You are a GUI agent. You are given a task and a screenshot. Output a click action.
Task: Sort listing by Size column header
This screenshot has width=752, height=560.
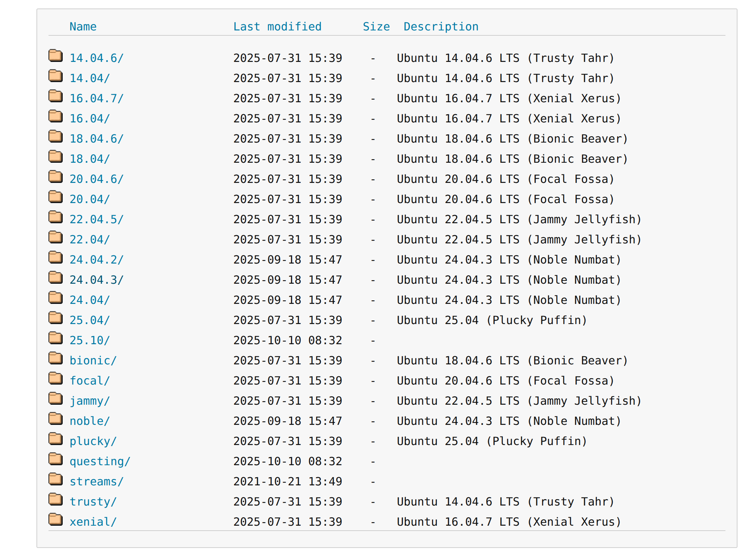click(x=376, y=27)
